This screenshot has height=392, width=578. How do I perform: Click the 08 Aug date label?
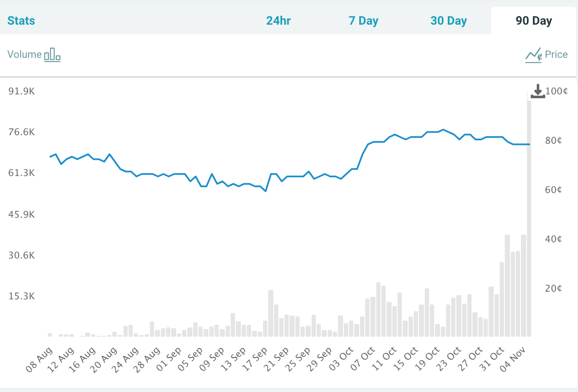click(39, 360)
